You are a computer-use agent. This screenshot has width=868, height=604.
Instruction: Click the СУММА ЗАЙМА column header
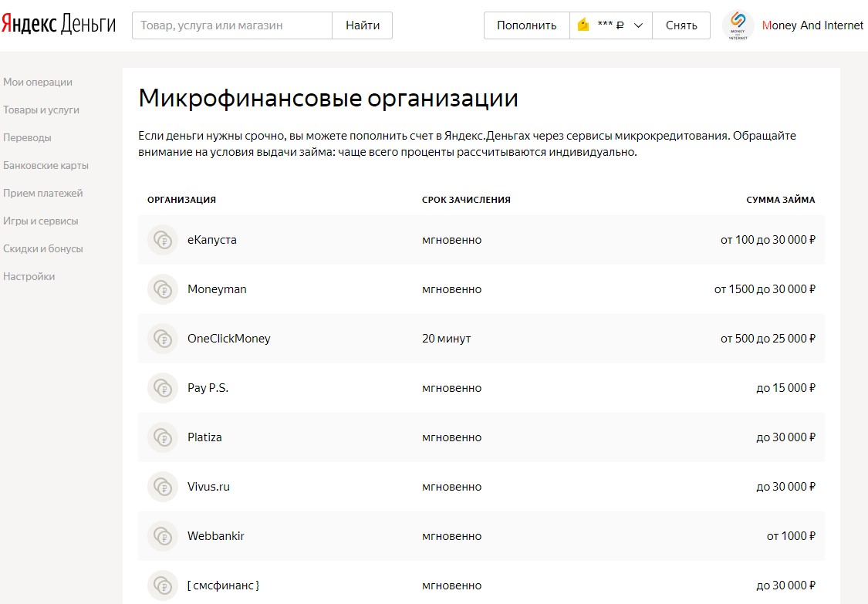click(781, 200)
